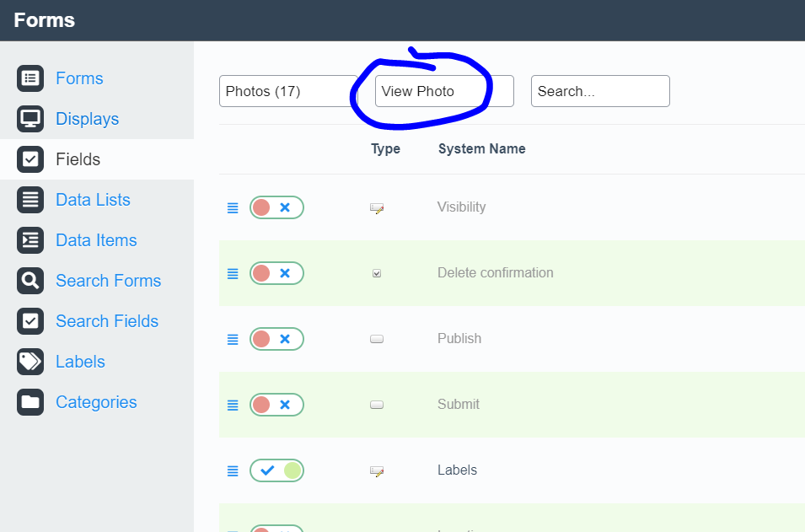This screenshot has width=805, height=532.
Task: Click drag handle icon for Visibility row
Action: pos(233,207)
